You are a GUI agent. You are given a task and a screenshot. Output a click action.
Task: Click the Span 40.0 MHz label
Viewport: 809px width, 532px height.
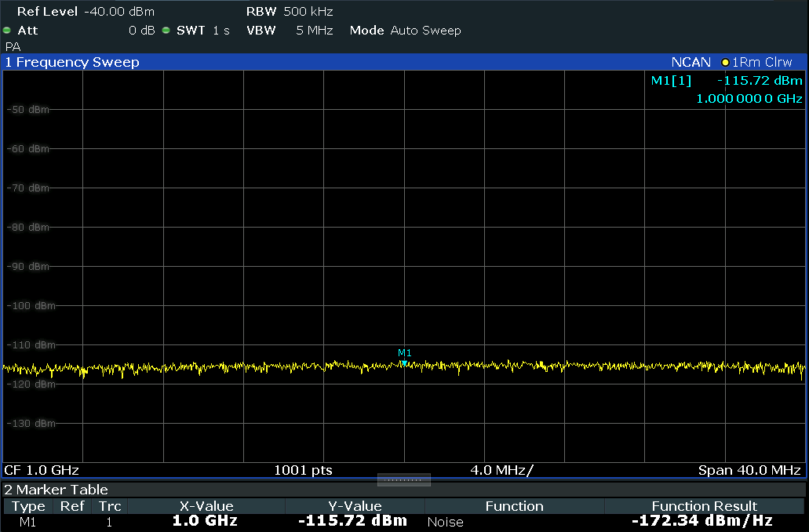[x=749, y=470]
